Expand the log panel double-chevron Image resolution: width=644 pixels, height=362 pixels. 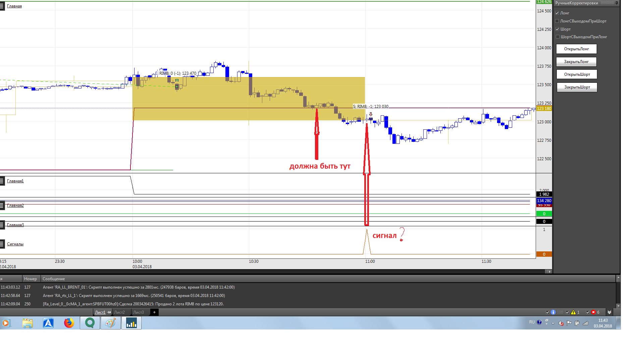609,312
